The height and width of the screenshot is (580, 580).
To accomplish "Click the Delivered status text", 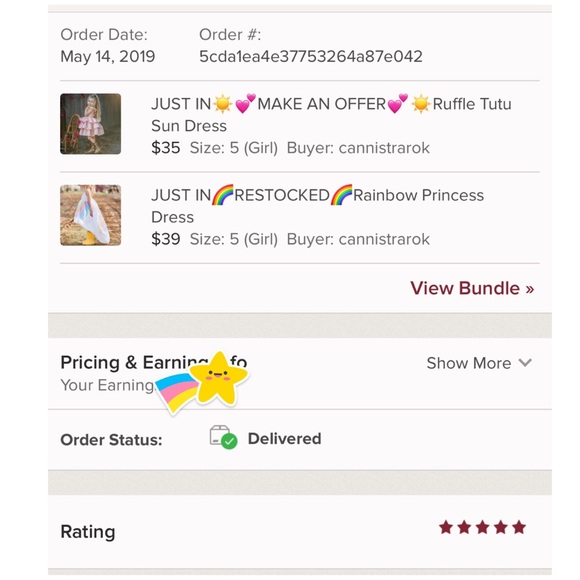I will [x=284, y=439].
